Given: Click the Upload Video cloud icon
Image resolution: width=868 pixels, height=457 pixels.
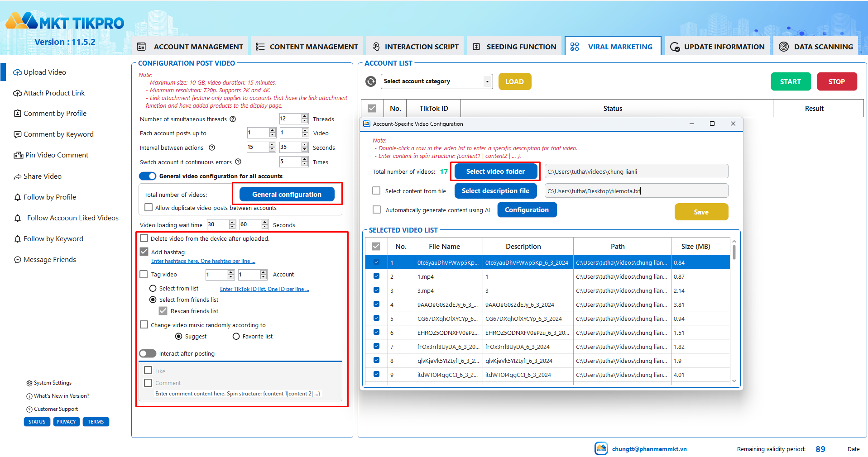Looking at the screenshot, I should (x=18, y=72).
